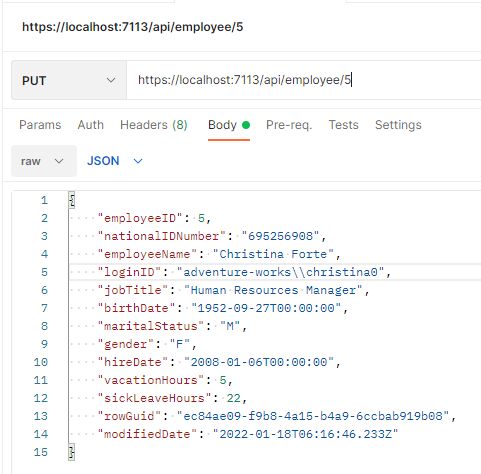Click the closing brace on line 15
481x474 pixels.
[72, 452]
